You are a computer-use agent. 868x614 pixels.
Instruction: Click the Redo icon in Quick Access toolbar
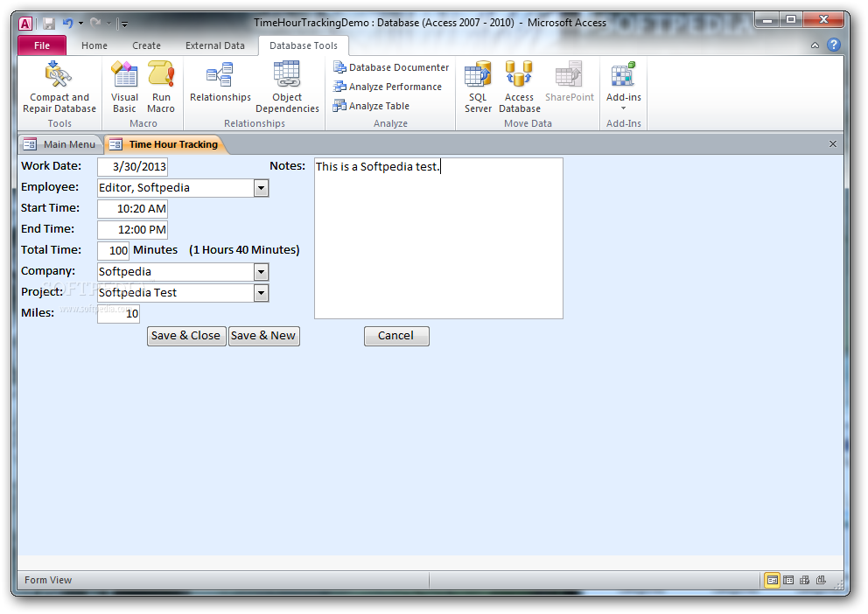[95, 23]
